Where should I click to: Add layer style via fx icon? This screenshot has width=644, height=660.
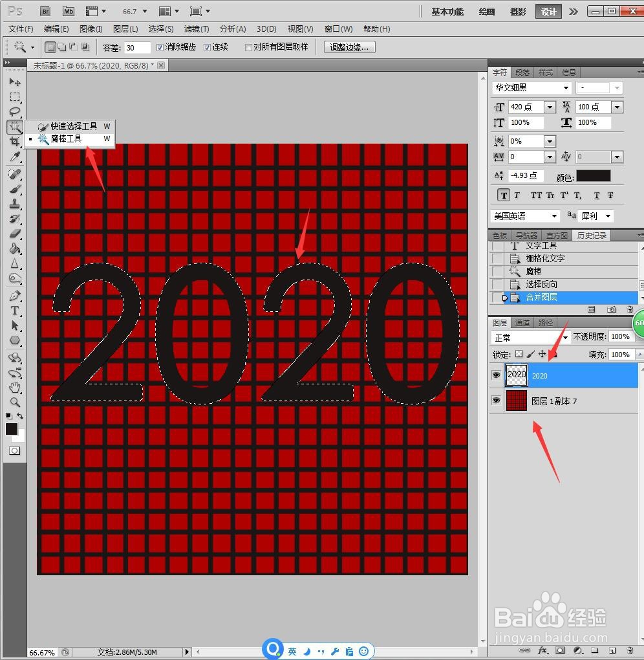pyautogui.click(x=542, y=650)
